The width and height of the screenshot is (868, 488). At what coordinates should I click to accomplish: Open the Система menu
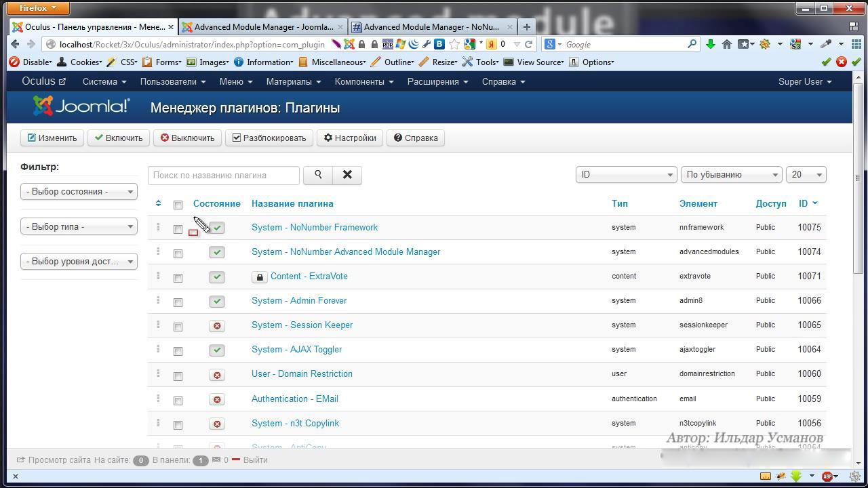click(104, 81)
